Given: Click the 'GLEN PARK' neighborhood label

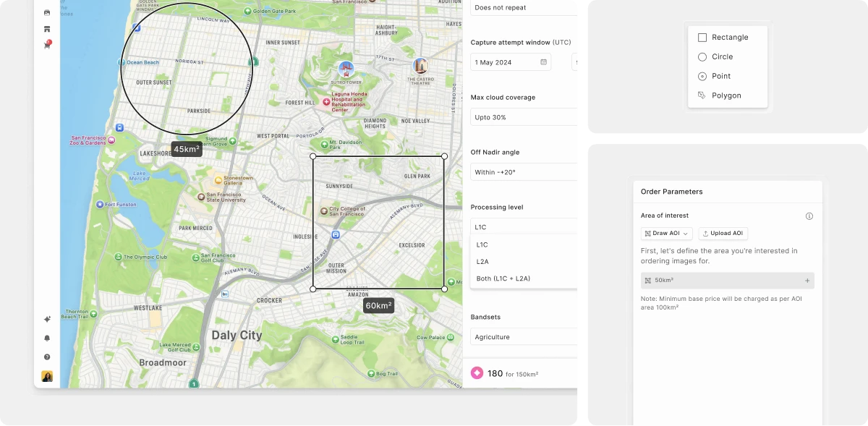Looking at the screenshot, I should pos(417,176).
